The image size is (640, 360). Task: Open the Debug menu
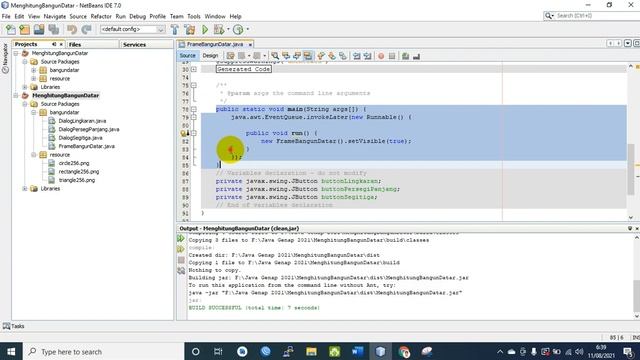coord(138,16)
